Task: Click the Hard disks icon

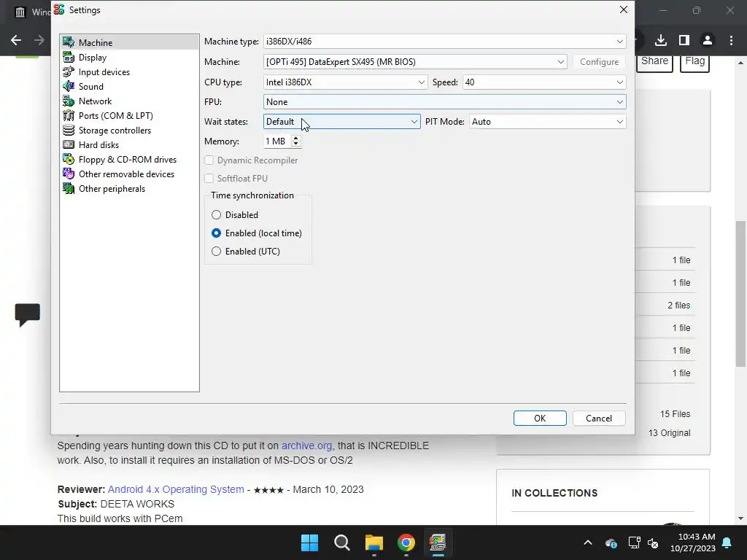Action: 69,145
